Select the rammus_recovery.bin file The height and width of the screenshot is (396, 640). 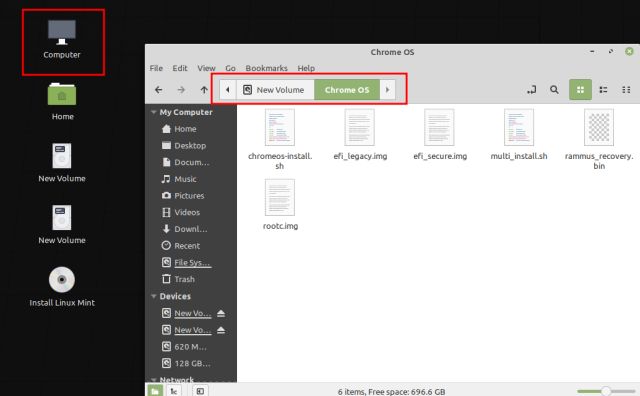[599, 140]
